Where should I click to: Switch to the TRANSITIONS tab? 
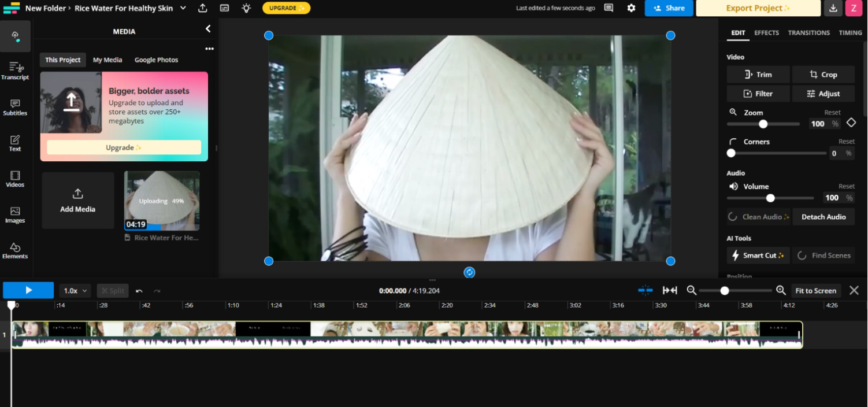click(x=809, y=33)
